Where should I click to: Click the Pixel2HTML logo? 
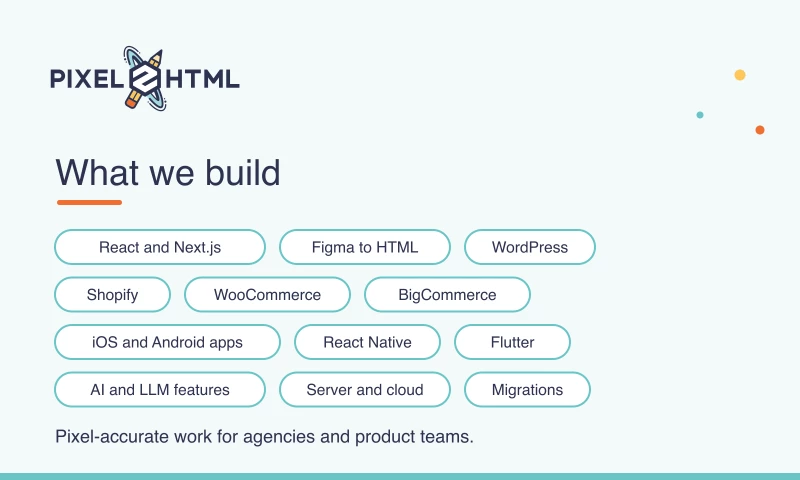pyautogui.click(x=145, y=79)
